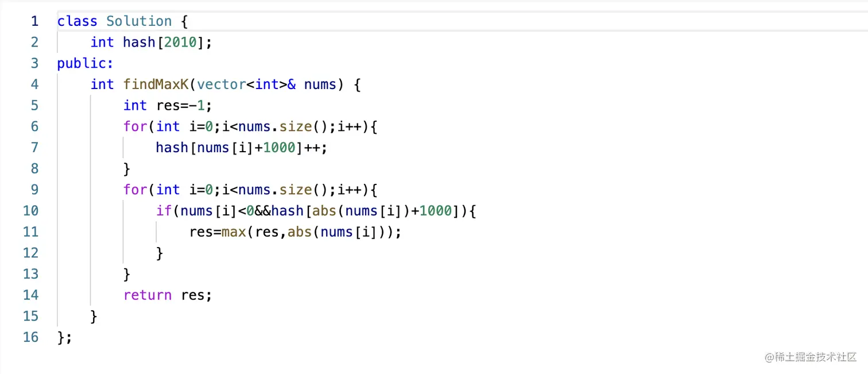This screenshot has width=868, height=374.
Task: Click the for loop on line 9
Action: (x=250, y=190)
